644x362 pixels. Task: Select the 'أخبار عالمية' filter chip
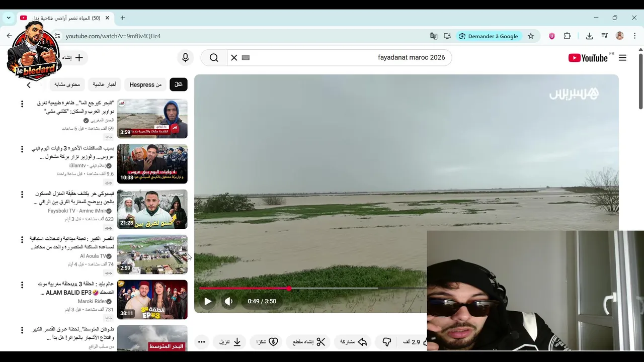click(105, 84)
